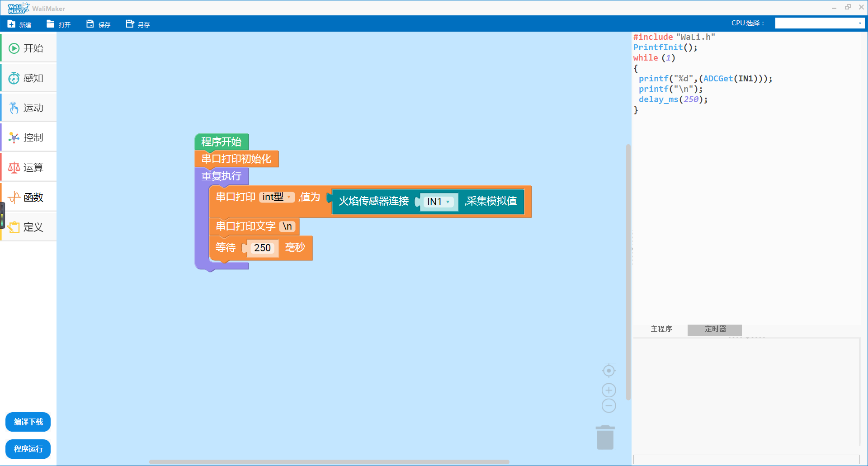Open the 感知 (sensing) block category

coord(28,78)
